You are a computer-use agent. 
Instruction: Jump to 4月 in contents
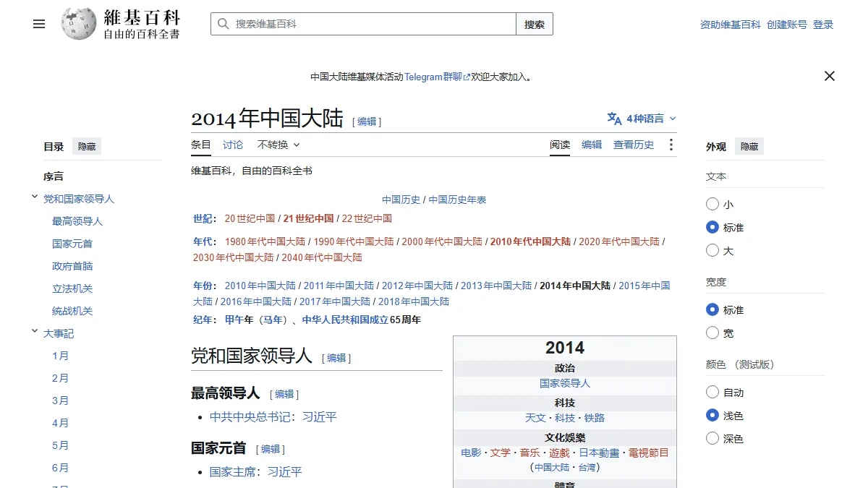click(61, 423)
